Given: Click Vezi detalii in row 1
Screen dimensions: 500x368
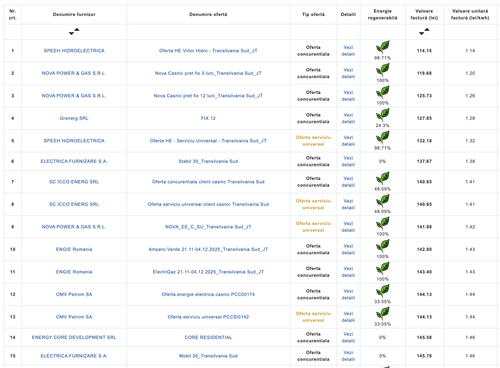Looking at the screenshot, I should pos(348,51).
